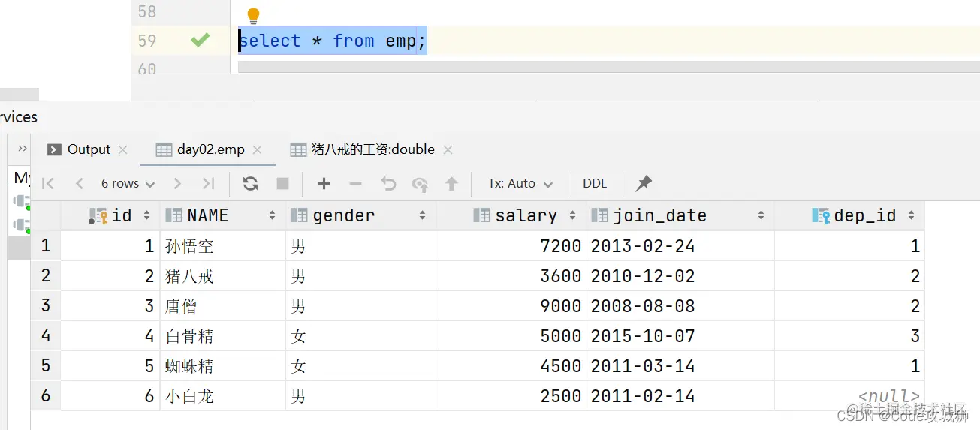This screenshot has height=430, width=980.
Task: Click the join date 2013-02-24
Action: click(680, 245)
